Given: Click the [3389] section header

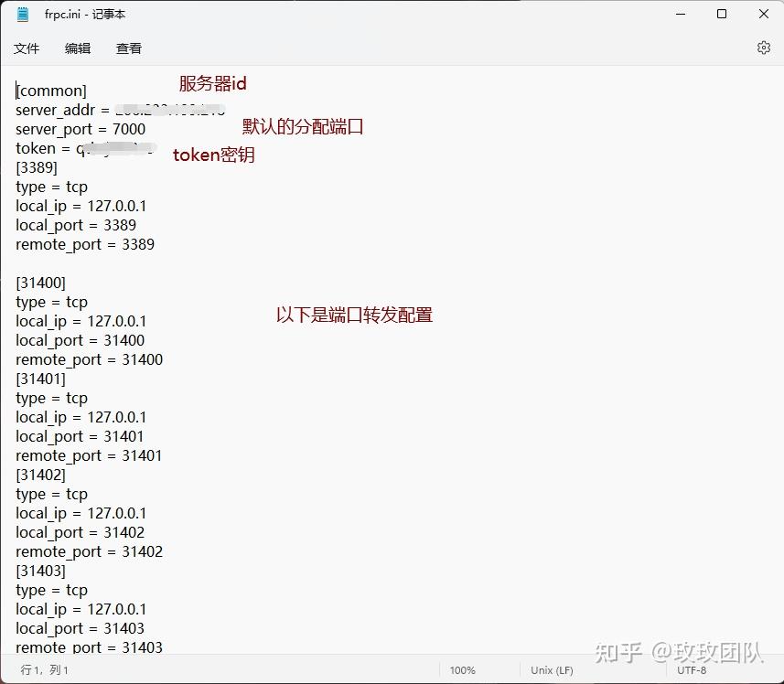Looking at the screenshot, I should (x=36, y=167).
